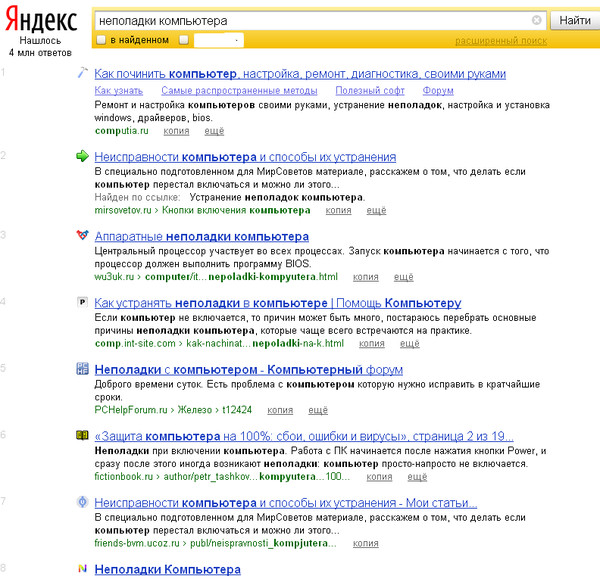Open 'Неисправности компьютера ... Мои статьи' result
Screen dimensions: 600x579
click(x=285, y=503)
